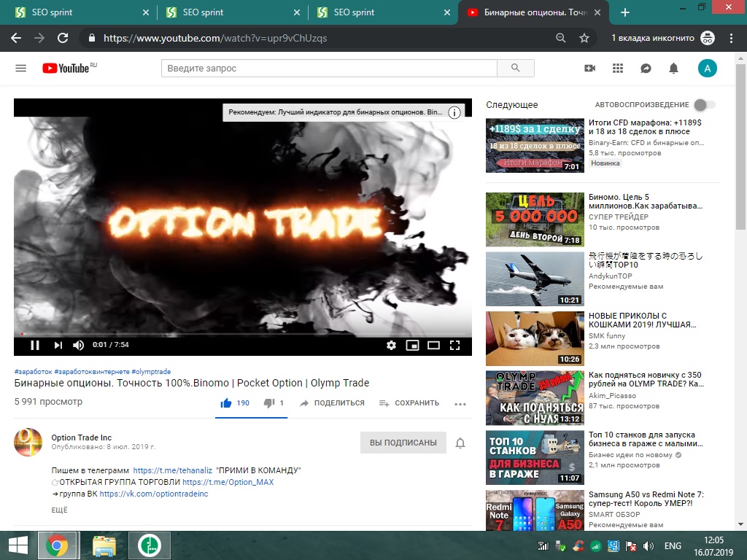
Task: Open the incognito indicator icon
Action: [x=708, y=38]
